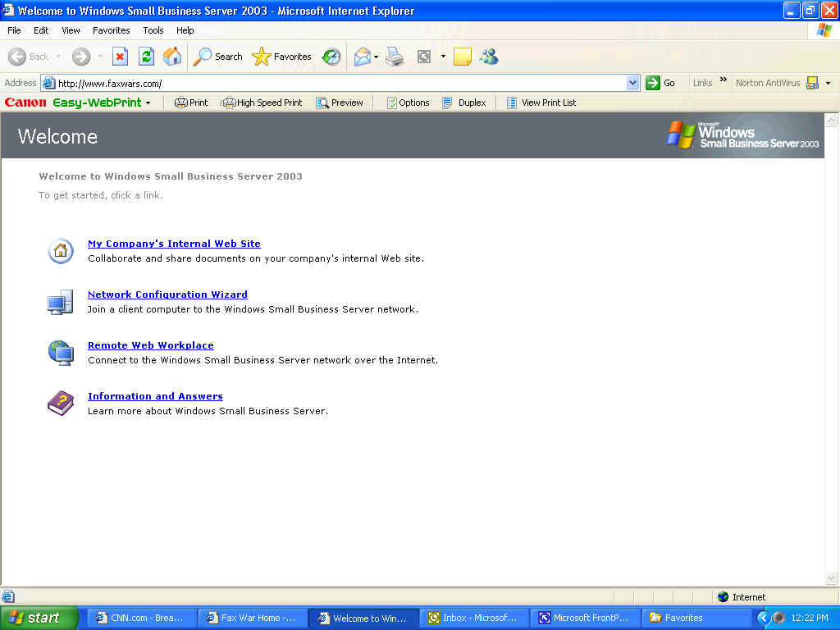This screenshot has width=840, height=630.
Task: Click the taskbar clock showing 12:22 PM
Action: click(x=810, y=618)
